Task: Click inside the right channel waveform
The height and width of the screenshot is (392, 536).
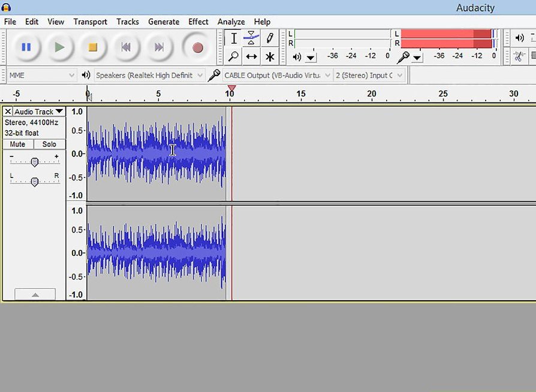Action: [156, 253]
